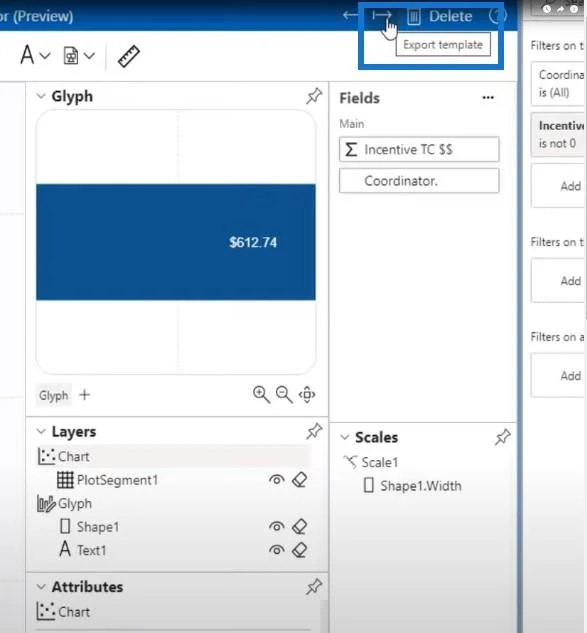This screenshot has height=633, width=587.
Task: Open the Fields more options menu
Action: click(x=488, y=98)
